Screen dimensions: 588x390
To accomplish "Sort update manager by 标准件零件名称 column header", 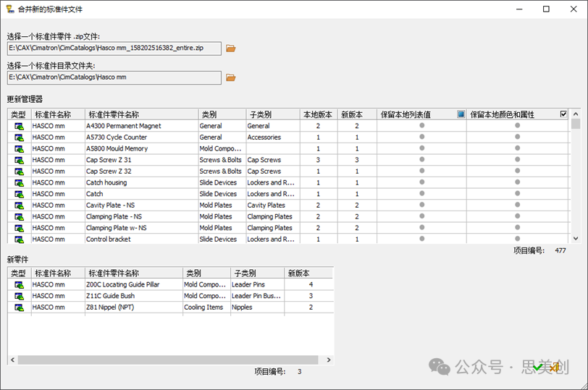I will coord(142,114).
